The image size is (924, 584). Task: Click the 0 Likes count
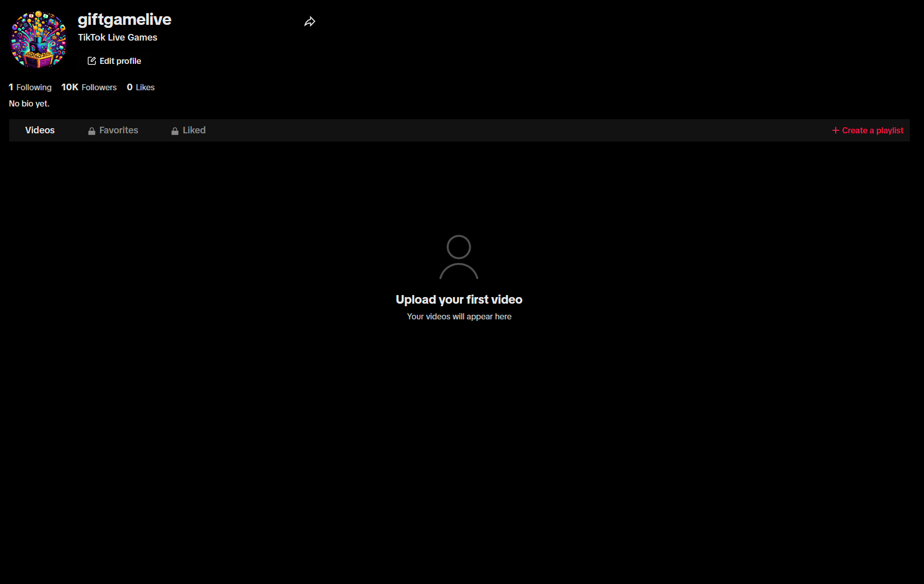pos(140,87)
